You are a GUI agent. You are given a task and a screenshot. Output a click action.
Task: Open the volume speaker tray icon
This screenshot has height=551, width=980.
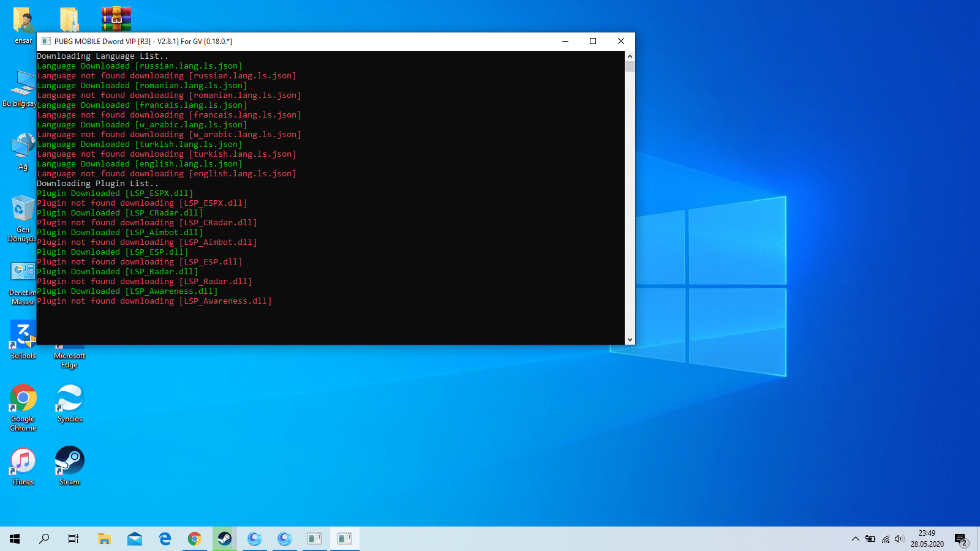pos(899,539)
